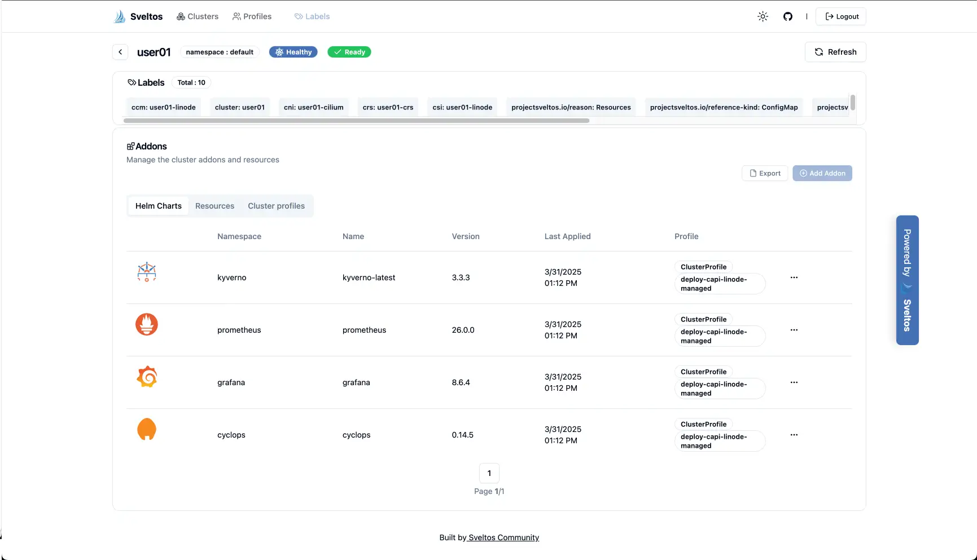
Task: Switch to the Cluster profiles tab
Action: [276, 206]
